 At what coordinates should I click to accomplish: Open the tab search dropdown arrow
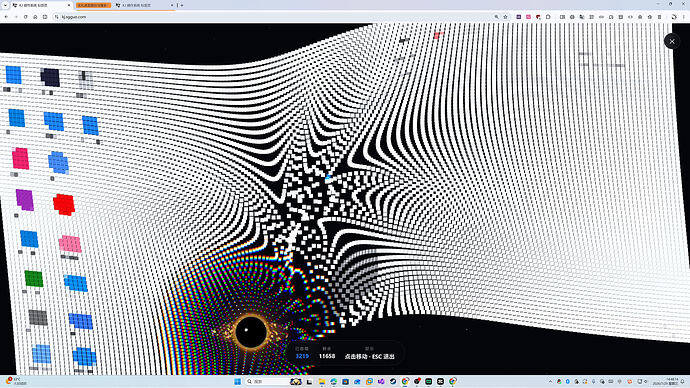5,5
